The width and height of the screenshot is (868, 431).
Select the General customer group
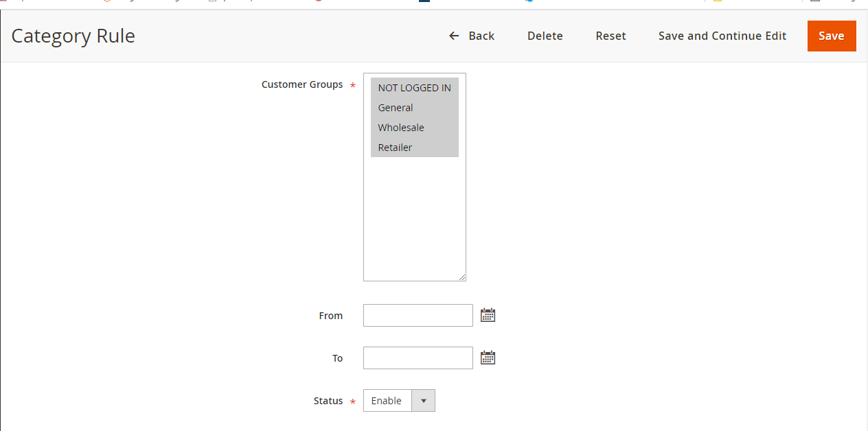(x=396, y=108)
